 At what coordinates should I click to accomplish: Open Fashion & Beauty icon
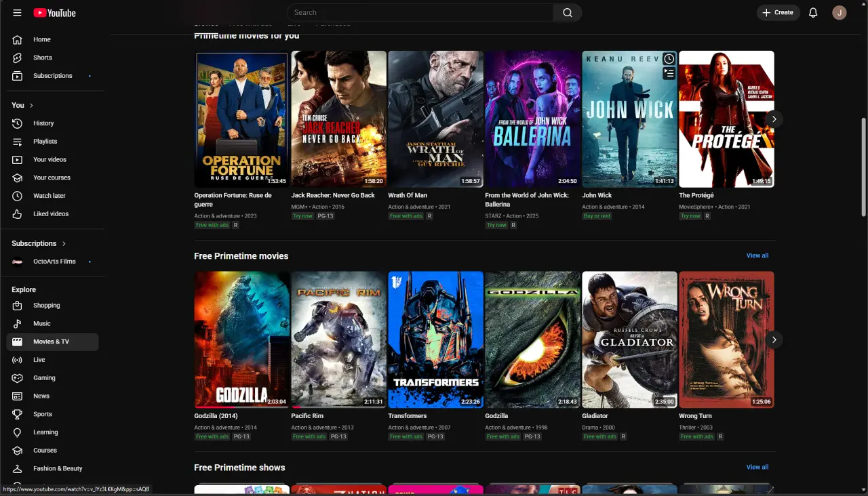[18, 468]
